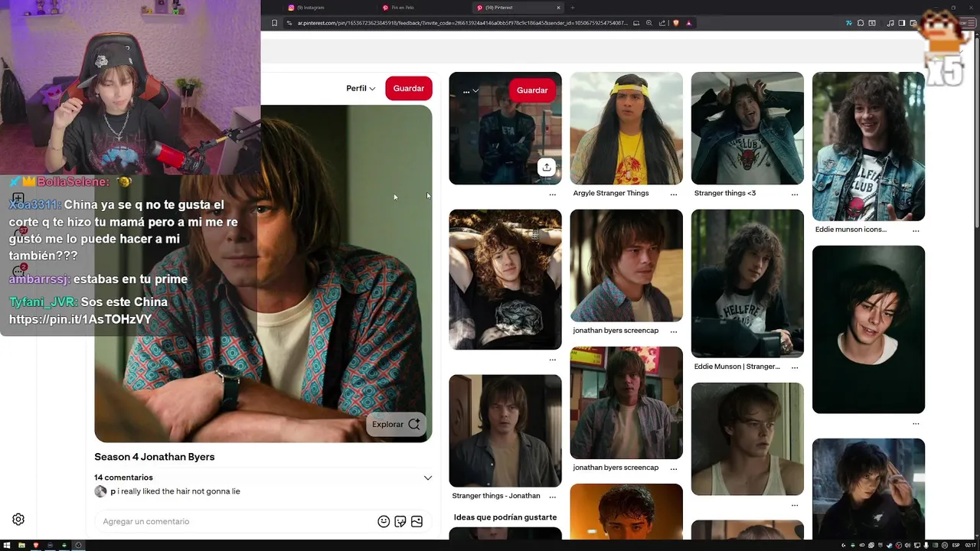Click comment 'i really liked the hair not gonna lie'
The width and height of the screenshot is (980, 551).
coord(178,491)
